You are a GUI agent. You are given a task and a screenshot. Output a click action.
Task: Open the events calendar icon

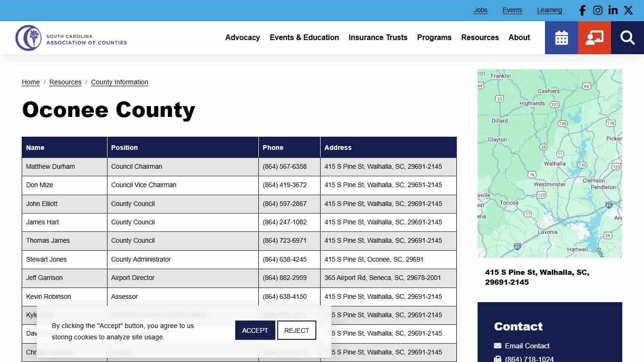click(x=561, y=37)
